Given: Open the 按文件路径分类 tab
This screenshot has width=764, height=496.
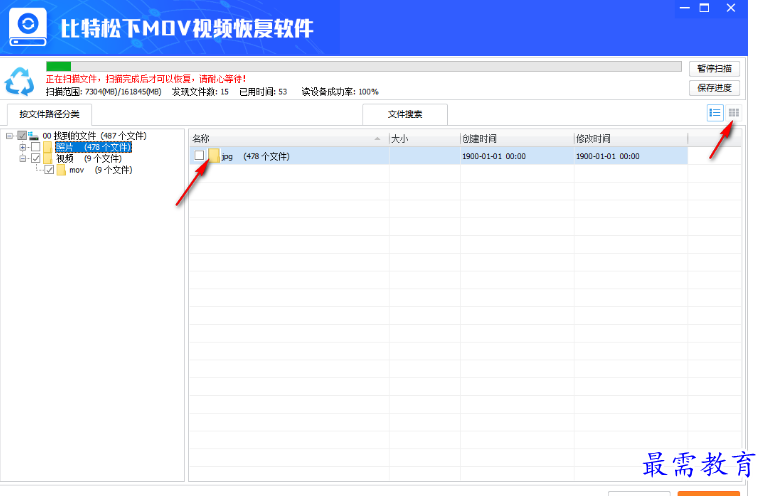Looking at the screenshot, I should coord(49,114).
